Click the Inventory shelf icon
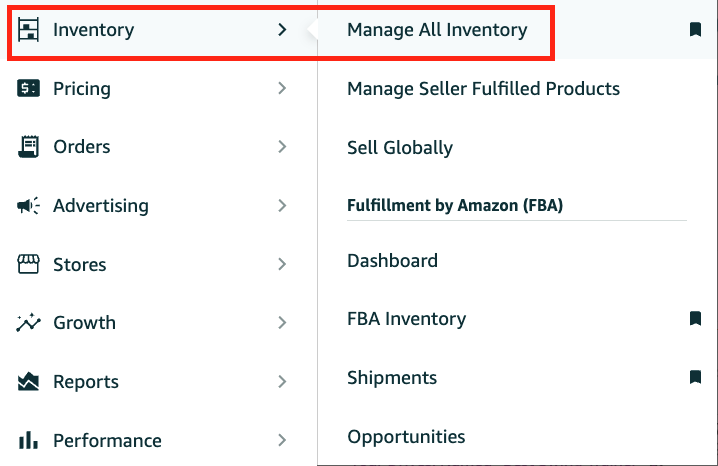The width and height of the screenshot is (718, 466). click(x=28, y=30)
